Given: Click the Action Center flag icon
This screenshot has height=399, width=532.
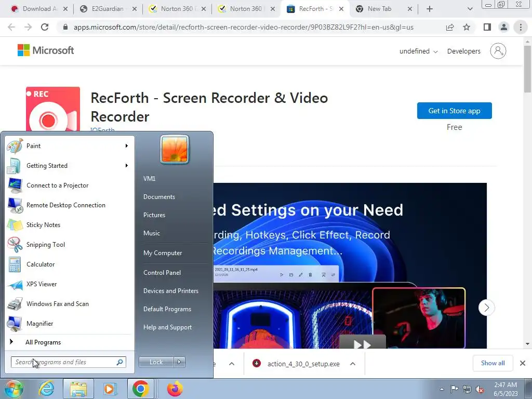Looking at the screenshot, I should (x=454, y=389).
